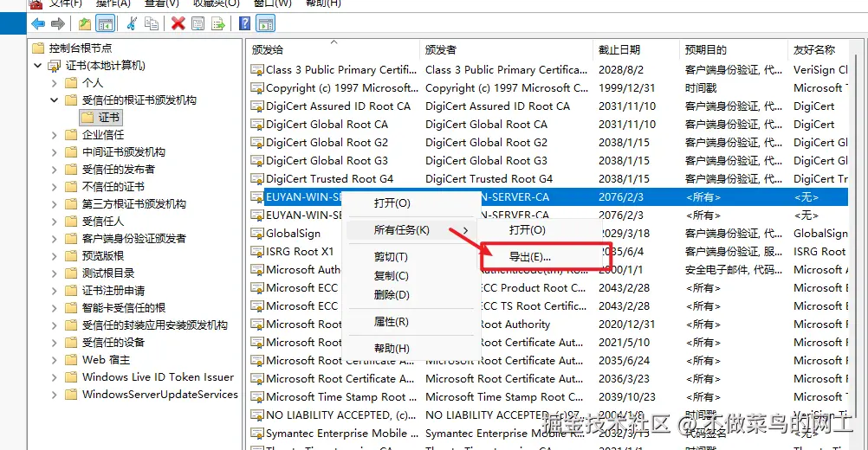Select the DigiCert Global Root G2 row
The image size is (868, 450).
pyautogui.click(x=548, y=143)
